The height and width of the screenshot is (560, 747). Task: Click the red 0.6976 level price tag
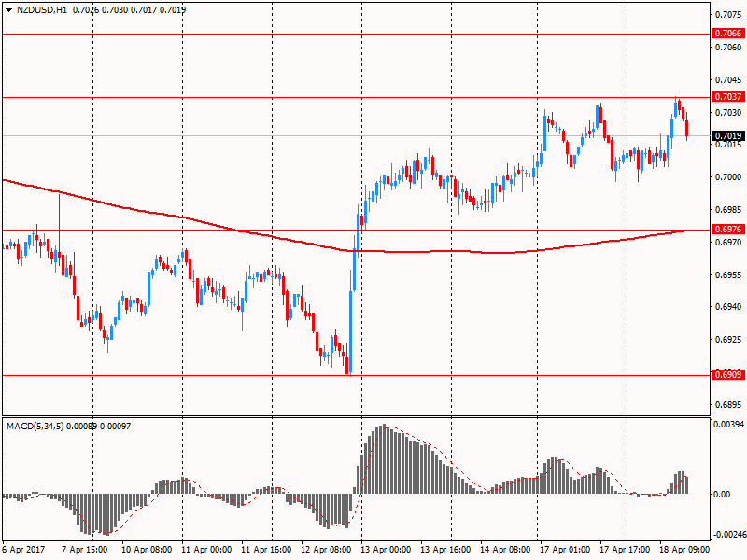pos(728,230)
